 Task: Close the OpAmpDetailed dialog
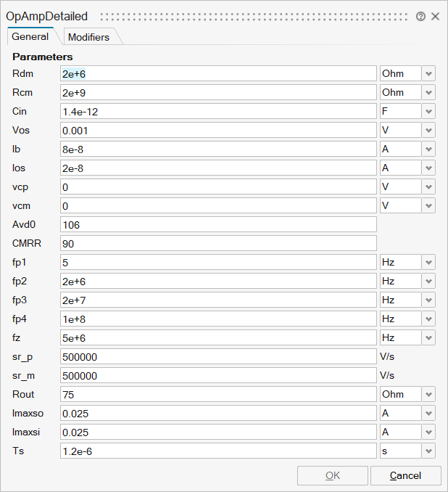coord(436,16)
